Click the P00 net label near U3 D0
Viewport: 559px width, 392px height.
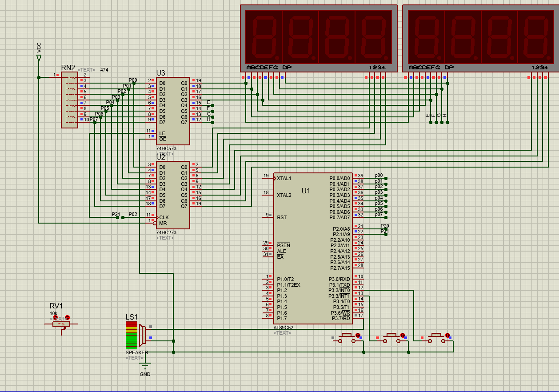click(133, 80)
